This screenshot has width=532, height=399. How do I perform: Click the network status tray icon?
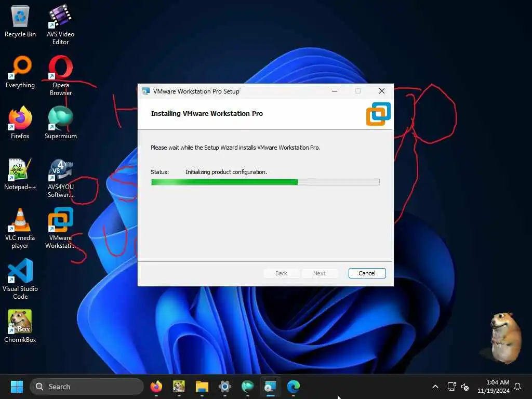(451, 387)
